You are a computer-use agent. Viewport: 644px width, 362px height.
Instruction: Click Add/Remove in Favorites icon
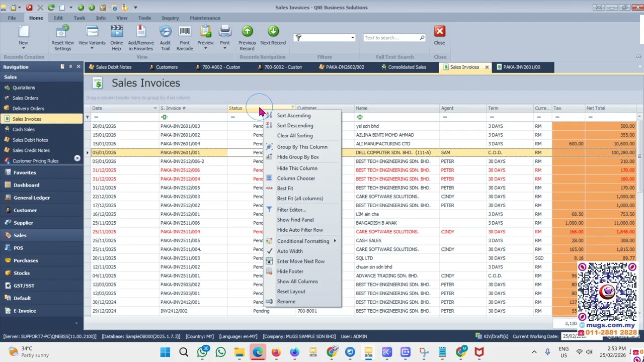click(141, 32)
